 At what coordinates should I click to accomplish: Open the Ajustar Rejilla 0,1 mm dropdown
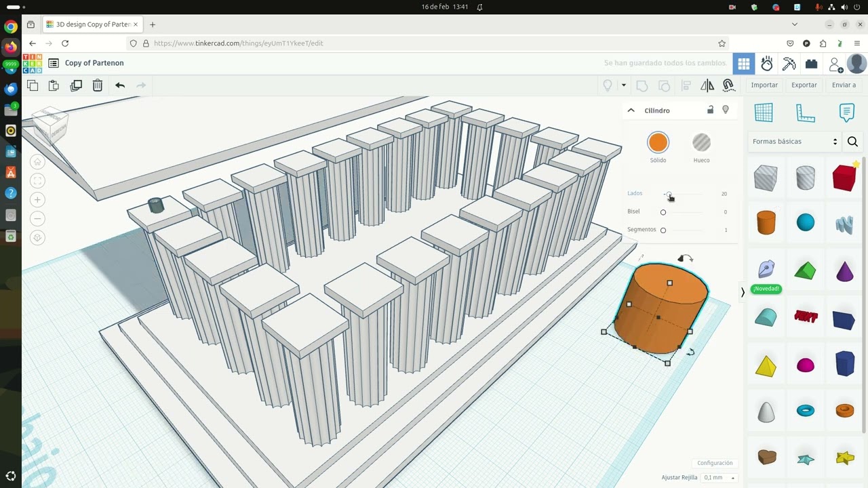click(x=719, y=478)
